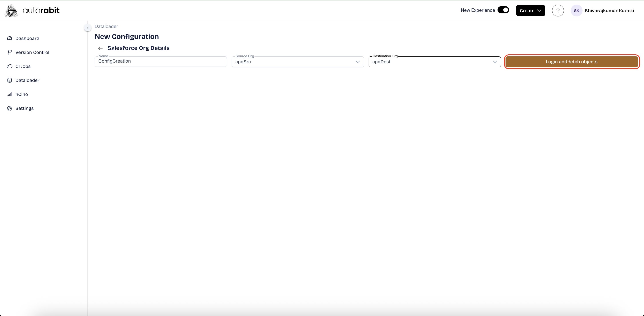Click the Version Control branch icon
The image size is (644, 316).
pos(10,52)
